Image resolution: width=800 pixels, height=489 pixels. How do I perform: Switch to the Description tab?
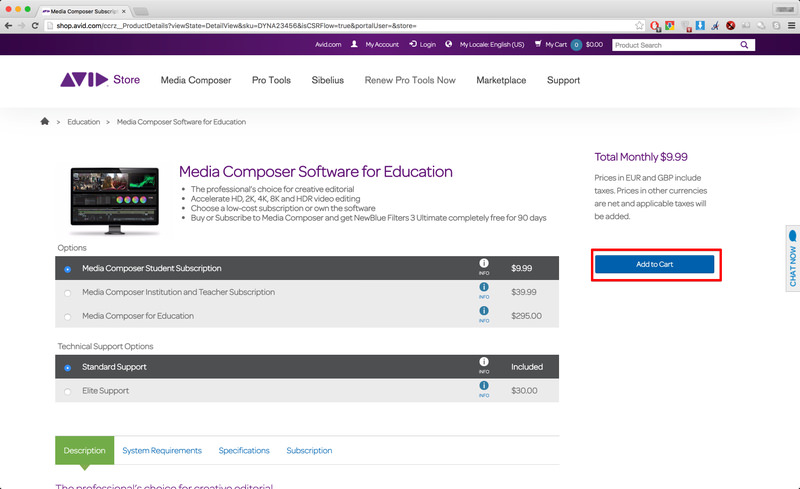pyautogui.click(x=85, y=450)
